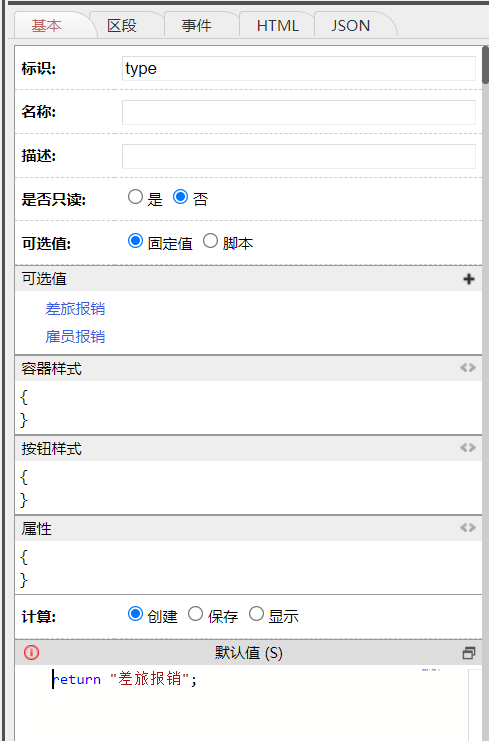This screenshot has width=489, height=741.
Task: Choose 脚本 for 可选值
Action: 210,241
